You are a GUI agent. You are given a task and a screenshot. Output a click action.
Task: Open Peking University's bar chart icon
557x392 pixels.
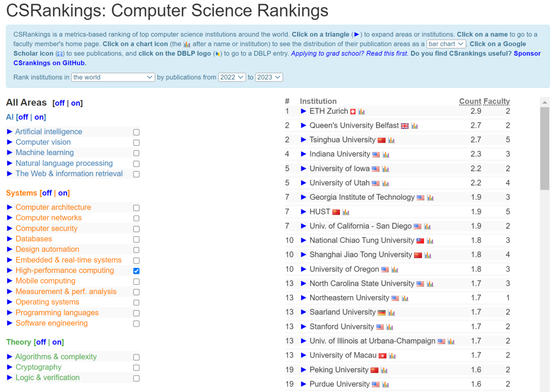tap(384, 369)
